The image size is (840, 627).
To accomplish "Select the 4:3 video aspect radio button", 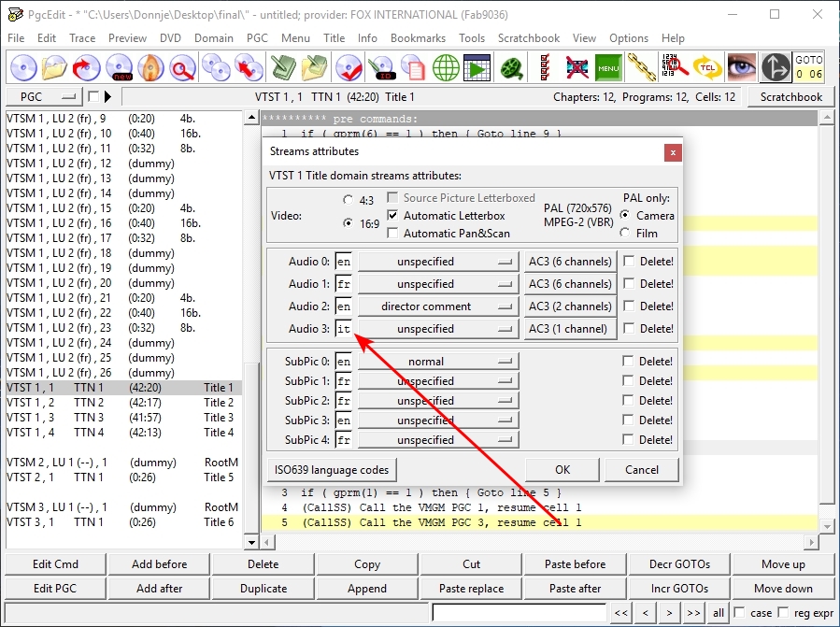I will [x=349, y=200].
